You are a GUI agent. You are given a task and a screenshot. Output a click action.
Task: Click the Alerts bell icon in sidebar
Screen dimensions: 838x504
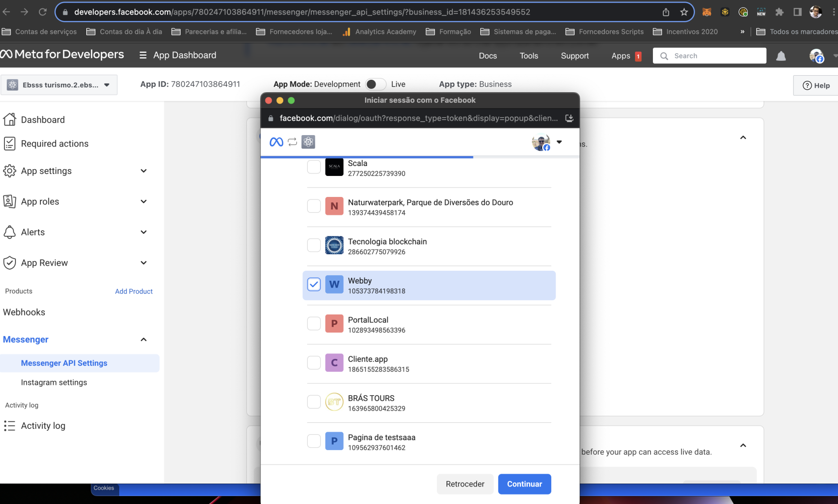tap(9, 232)
